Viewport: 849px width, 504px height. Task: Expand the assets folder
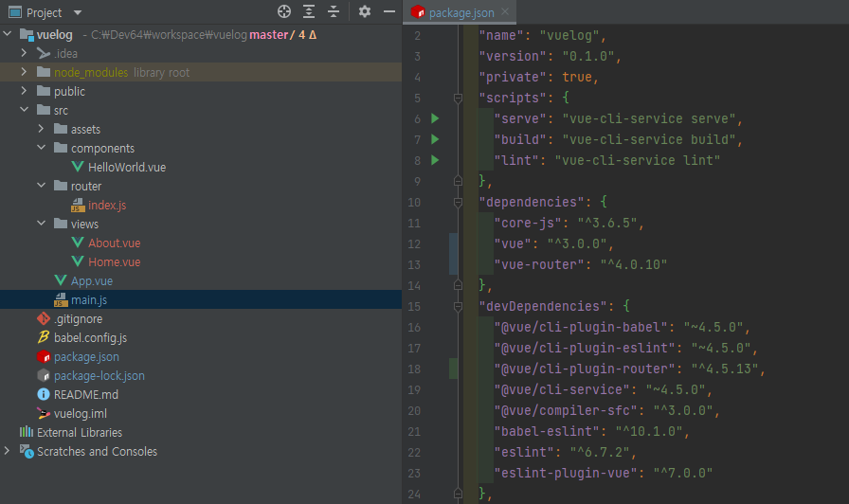click(x=41, y=129)
